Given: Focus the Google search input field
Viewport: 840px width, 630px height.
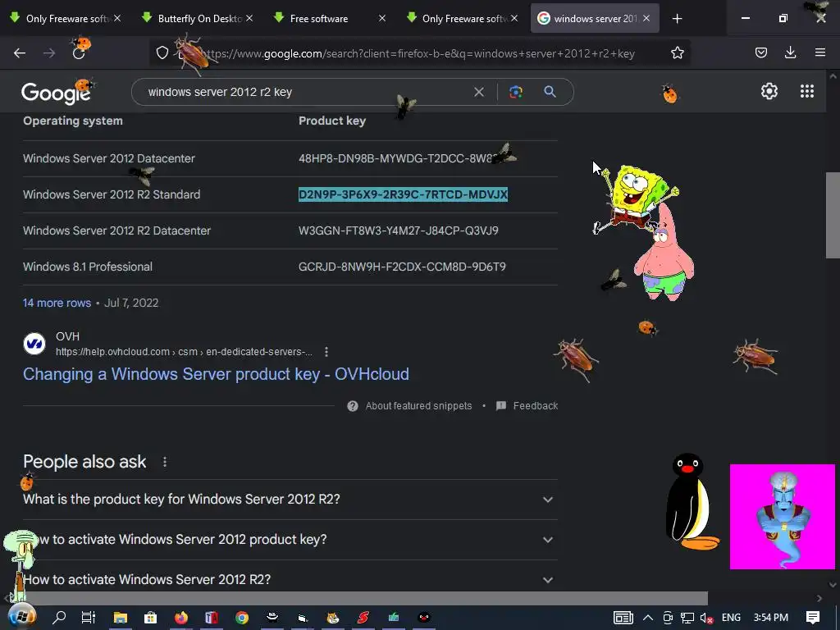Looking at the screenshot, I should pyautogui.click(x=305, y=92).
